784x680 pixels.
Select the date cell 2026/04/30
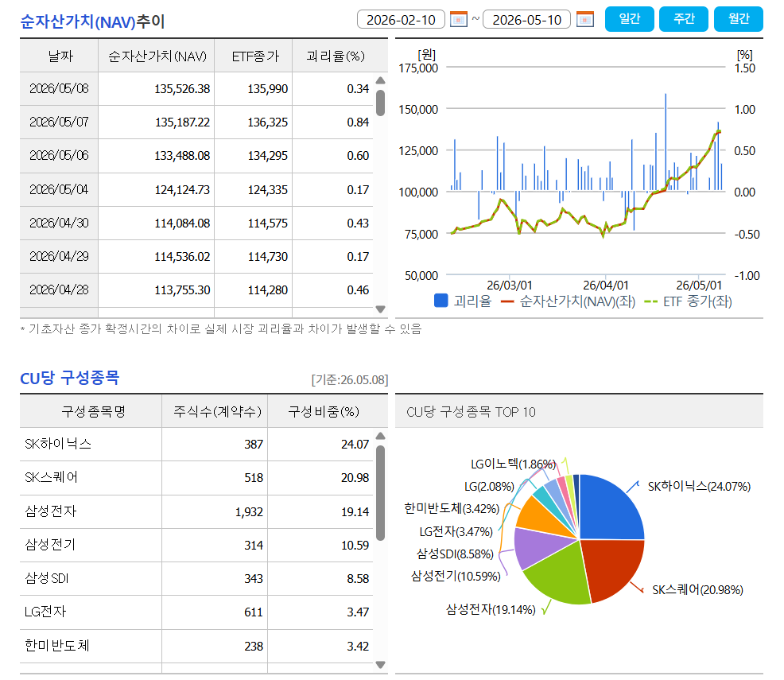tap(59, 223)
